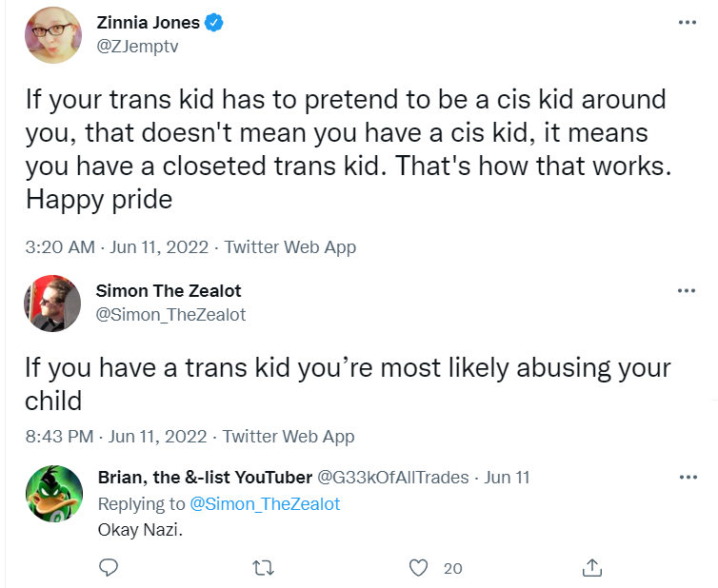The width and height of the screenshot is (718, 588).
Task: Open Simon The Zealot's profile picture
Action: (53, 303)
